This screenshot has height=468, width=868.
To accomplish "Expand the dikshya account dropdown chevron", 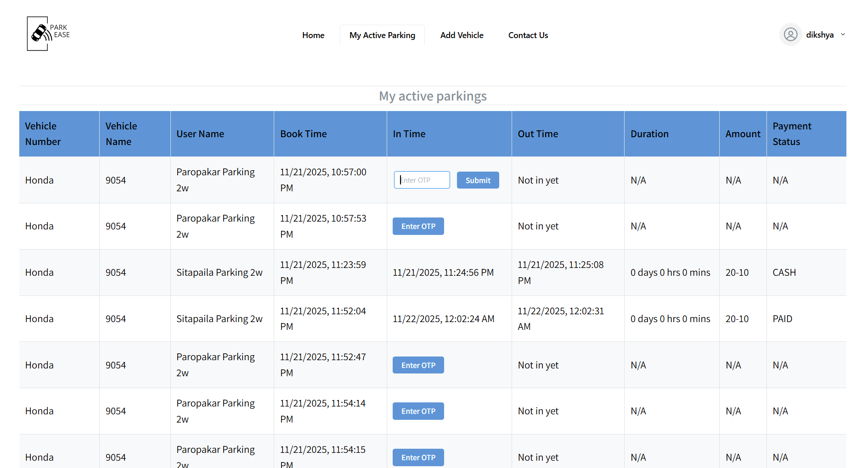I will 843,34.
